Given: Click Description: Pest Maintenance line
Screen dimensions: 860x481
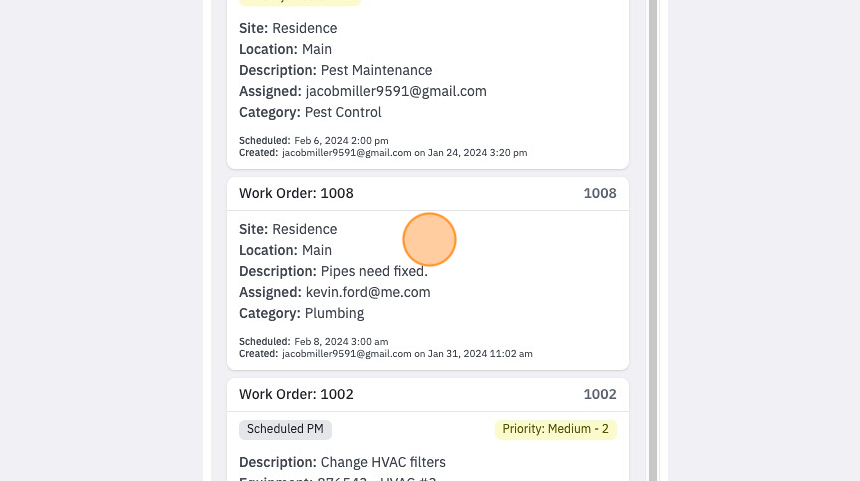Looking at the screenshot, I should point(336,70).
